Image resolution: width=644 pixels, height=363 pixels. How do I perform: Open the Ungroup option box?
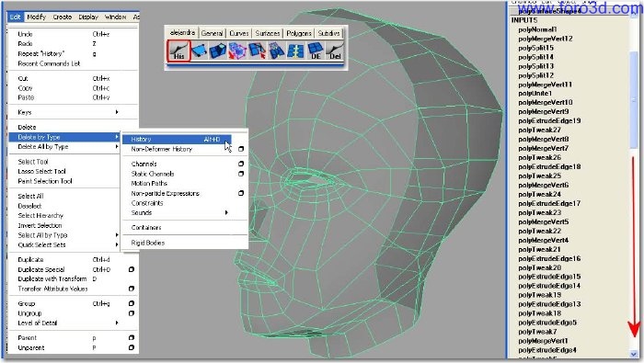[x=132, y=313]
